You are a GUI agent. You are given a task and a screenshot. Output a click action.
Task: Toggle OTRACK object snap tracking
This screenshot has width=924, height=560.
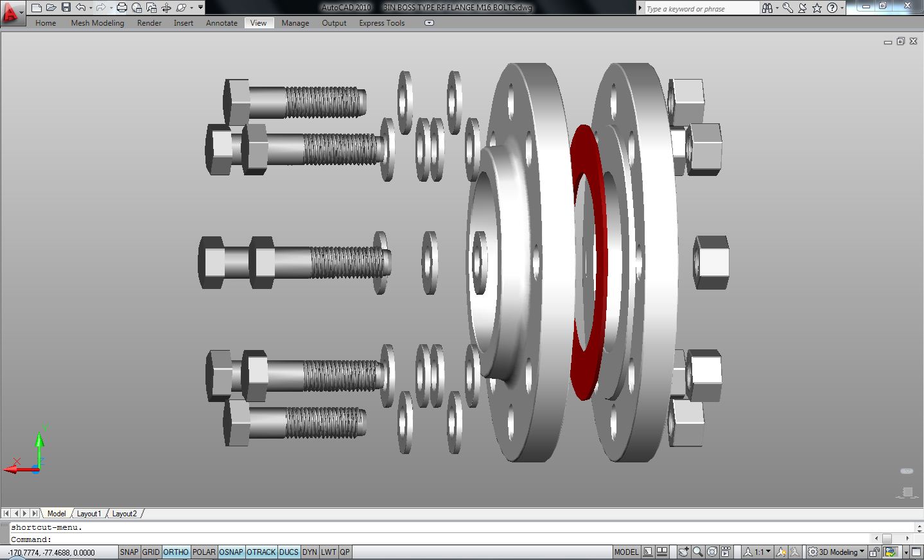261,552
